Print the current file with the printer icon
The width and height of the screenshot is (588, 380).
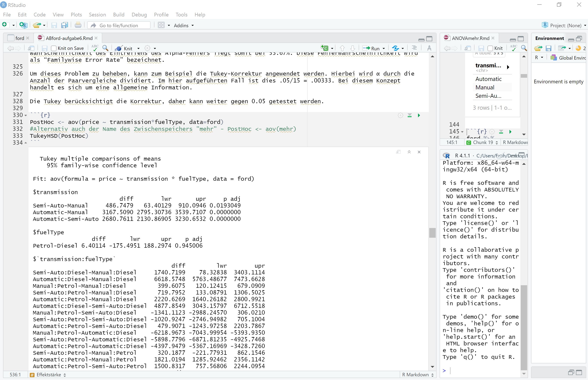pos(78,25)
